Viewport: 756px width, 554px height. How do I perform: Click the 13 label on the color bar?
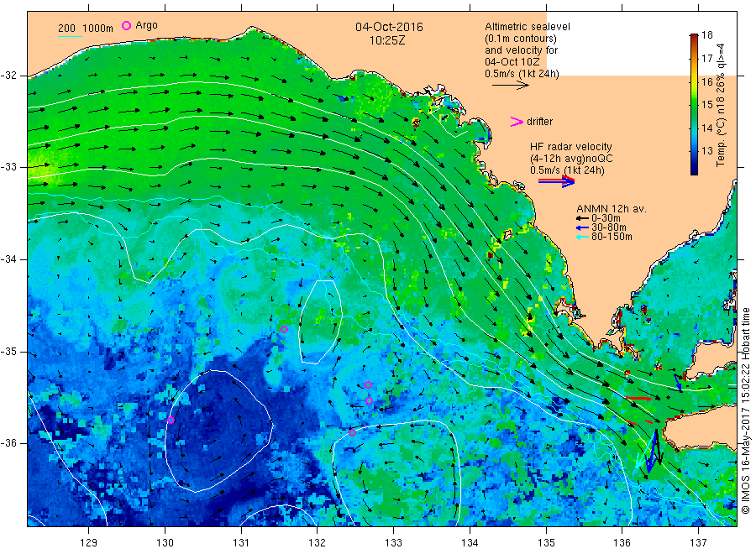706,151
